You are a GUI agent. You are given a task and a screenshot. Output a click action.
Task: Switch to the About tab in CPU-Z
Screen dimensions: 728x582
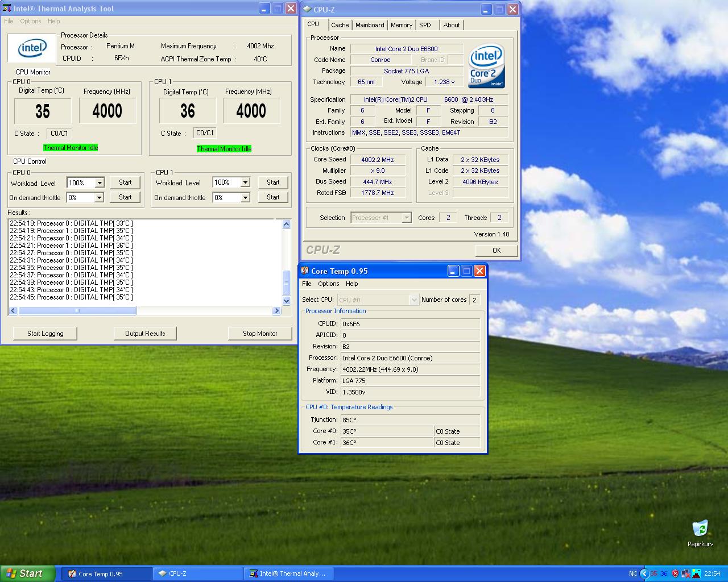click(452, 25)
